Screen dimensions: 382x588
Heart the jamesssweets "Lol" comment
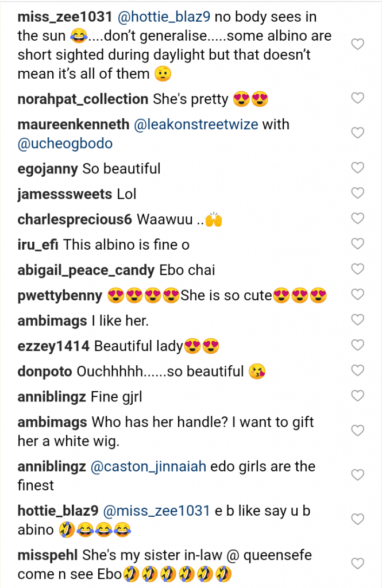coord(357,193)
